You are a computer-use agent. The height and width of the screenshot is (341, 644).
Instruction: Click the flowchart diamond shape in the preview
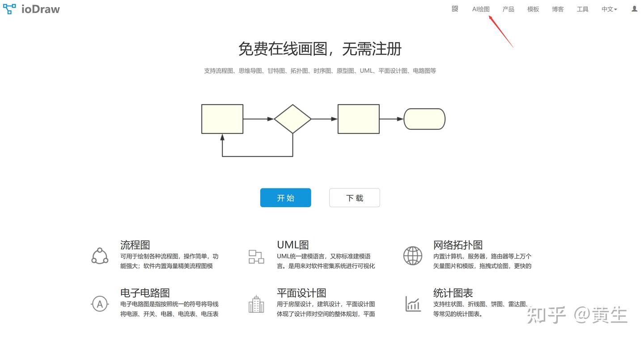point(293,119)
